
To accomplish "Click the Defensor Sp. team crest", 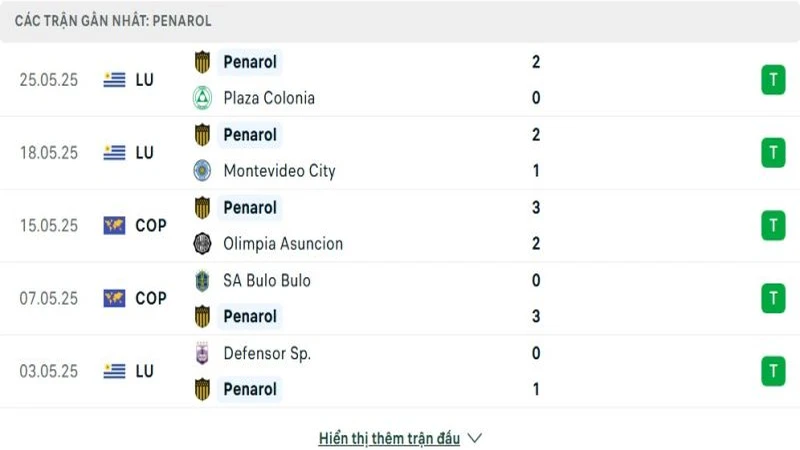I will coord(202,353).
